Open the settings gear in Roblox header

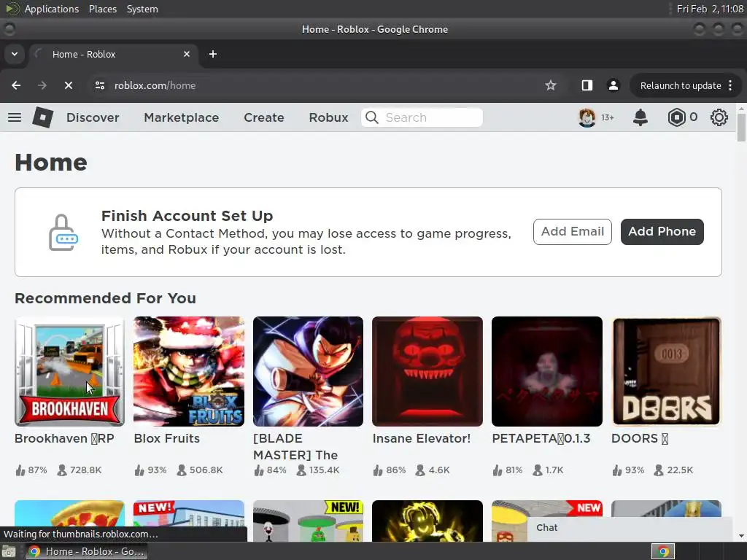[719, 117]
